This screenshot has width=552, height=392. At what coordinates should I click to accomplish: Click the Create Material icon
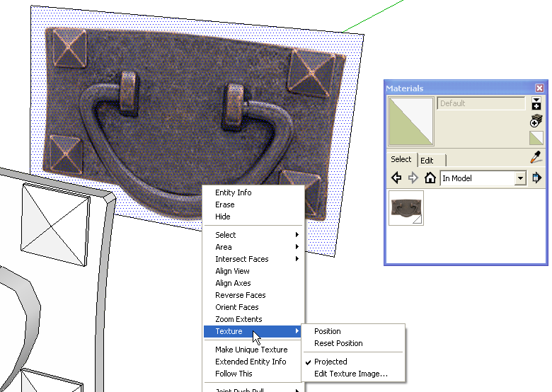pos(536,122)
